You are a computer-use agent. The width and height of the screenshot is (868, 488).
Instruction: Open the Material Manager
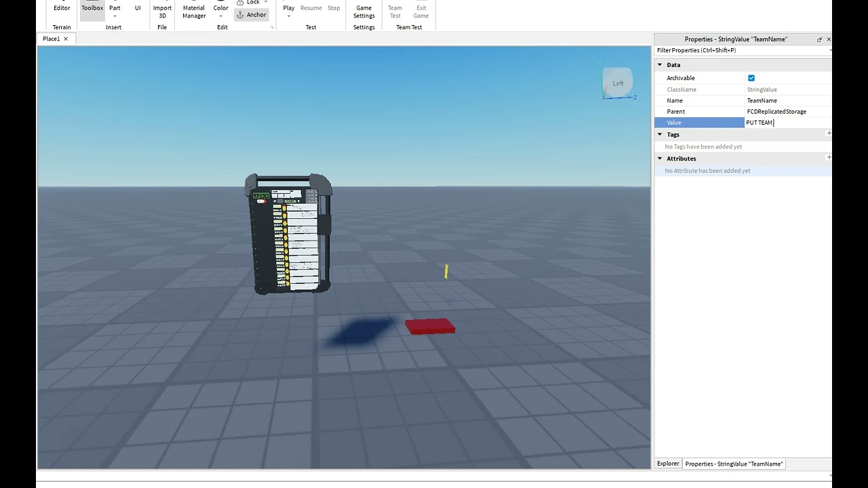click(194, 11)
